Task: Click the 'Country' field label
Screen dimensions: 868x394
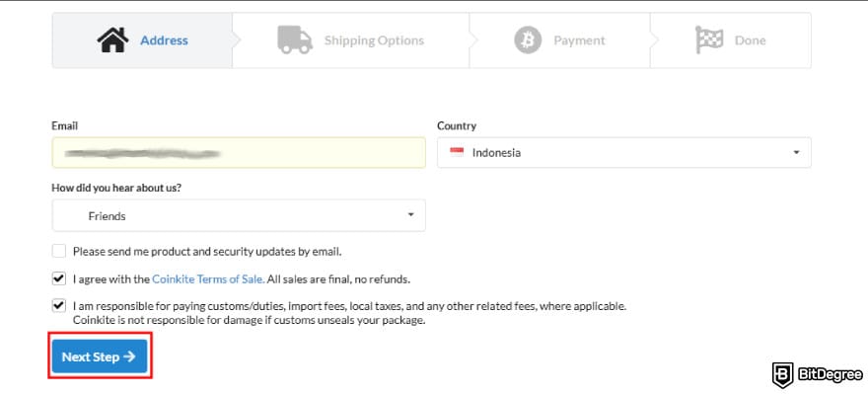Action: pos(456,125)
